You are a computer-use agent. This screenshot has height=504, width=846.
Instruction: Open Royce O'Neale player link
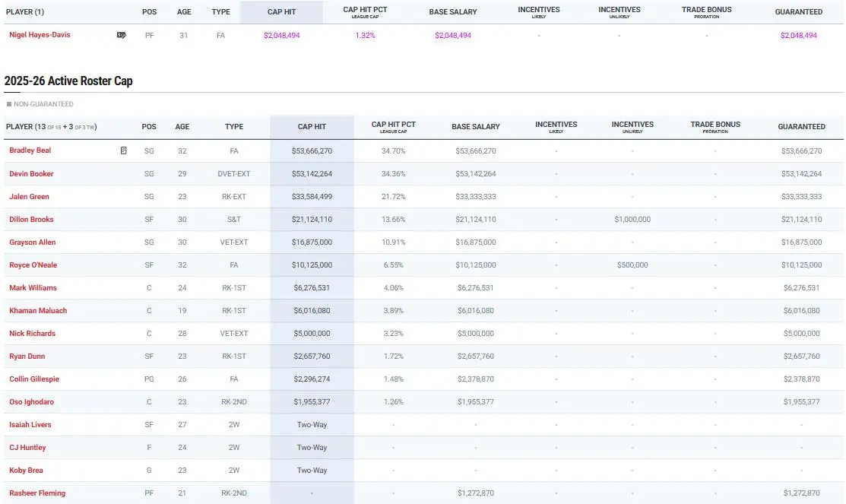point(33,265)
